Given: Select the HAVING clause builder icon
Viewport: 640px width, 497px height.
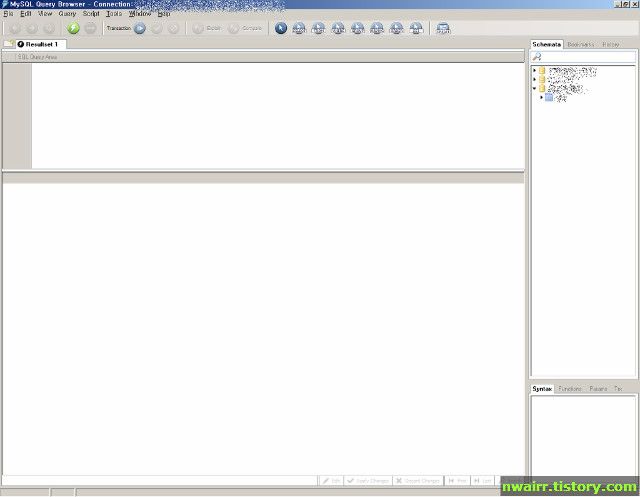Looking at the screenshot, I should tap(377, 28).
